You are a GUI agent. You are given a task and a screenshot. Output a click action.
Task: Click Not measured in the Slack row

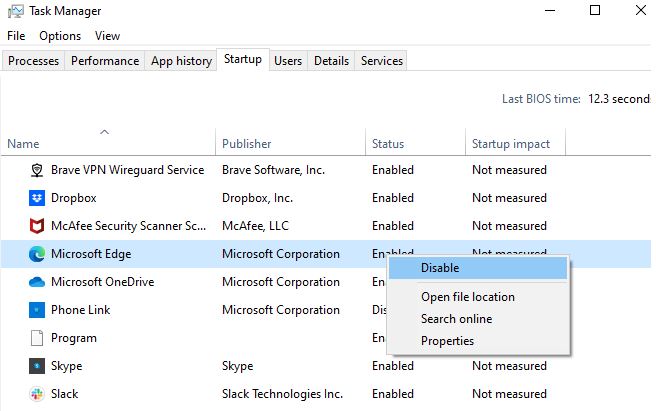(x=509, y=394)
